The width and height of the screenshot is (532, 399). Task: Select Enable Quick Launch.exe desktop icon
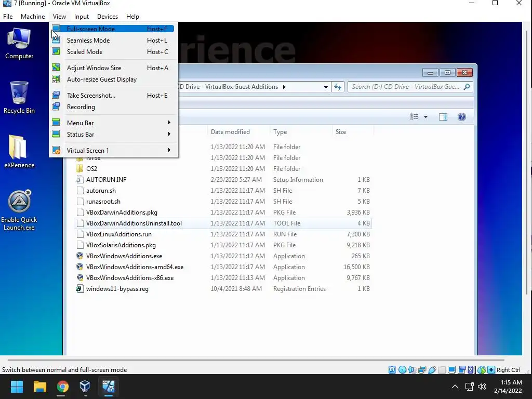pyautogui.click(x=19, y=210)
